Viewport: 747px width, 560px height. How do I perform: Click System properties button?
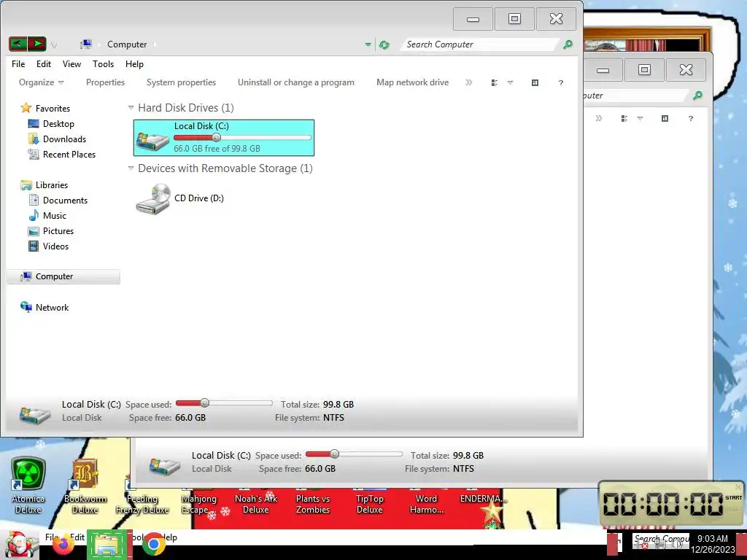click(x=181, y=82)
